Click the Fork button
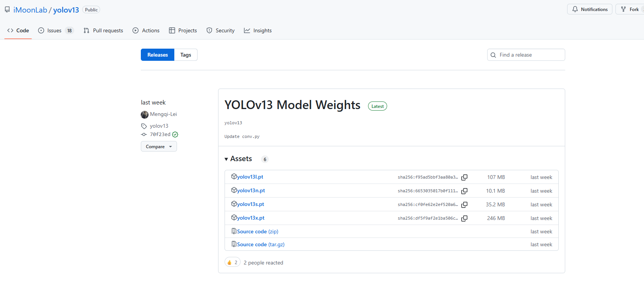 [630, 9]
